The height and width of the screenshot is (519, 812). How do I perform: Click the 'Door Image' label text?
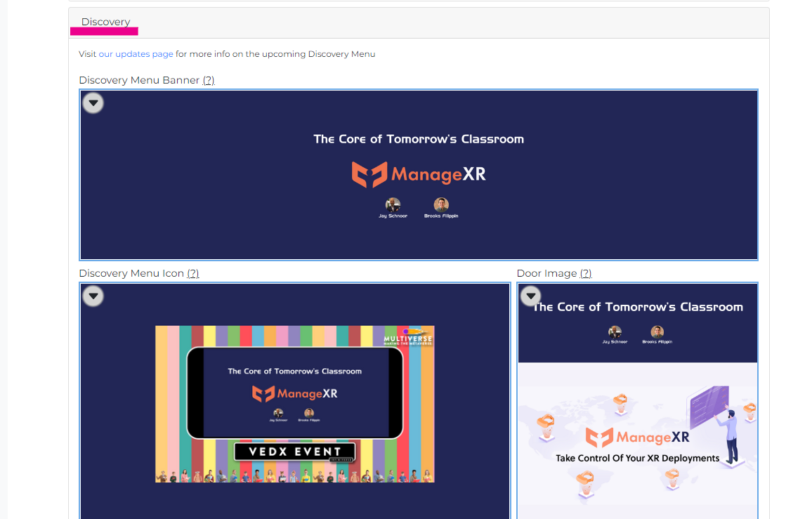coord(546,273)
